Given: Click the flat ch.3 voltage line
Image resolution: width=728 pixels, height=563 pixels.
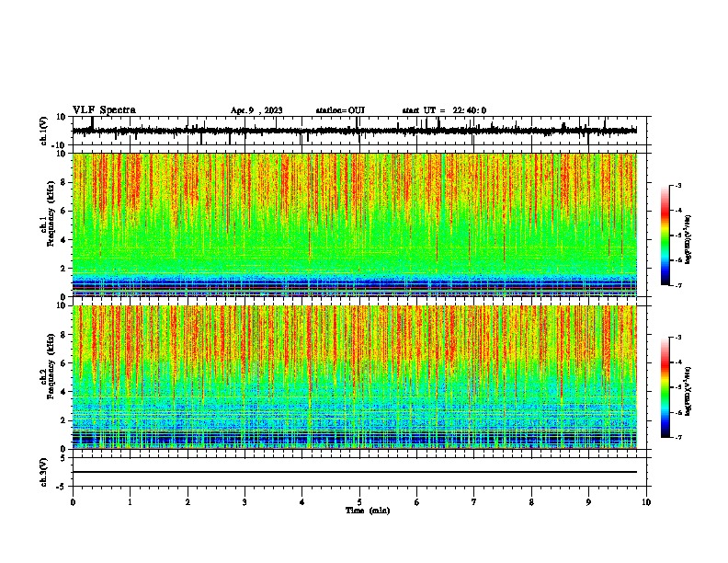Looking at the screenshot, I should (x=355, y=472).
